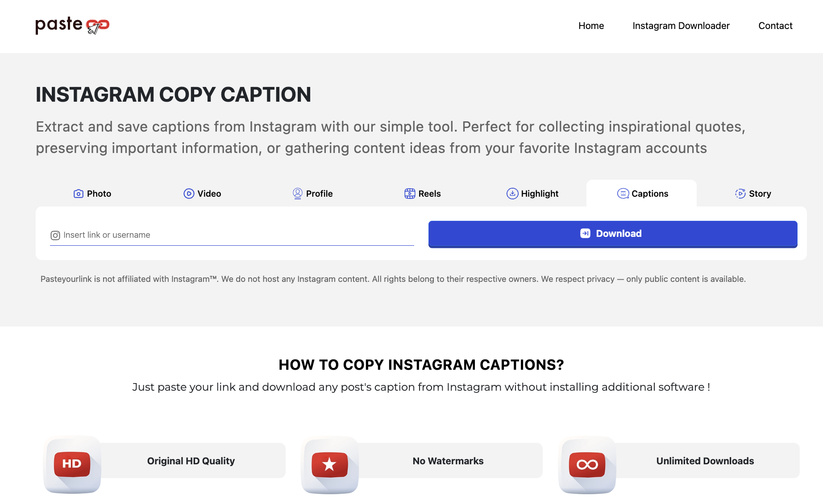Go to the Home page link

point(591,26)
